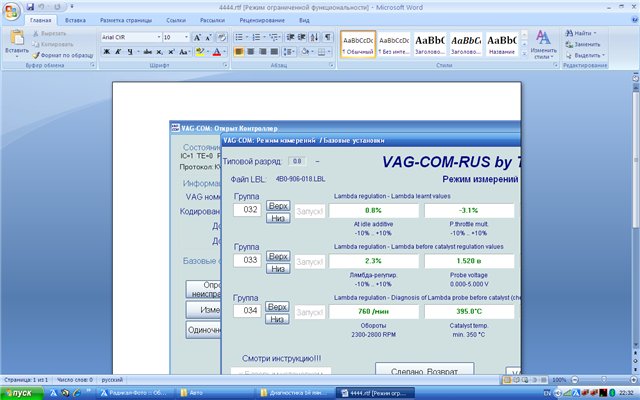Screen dimensions: 640x400
Task: Click the zoom out minus button
Action: pyautogui.click(x=575, y=380)
